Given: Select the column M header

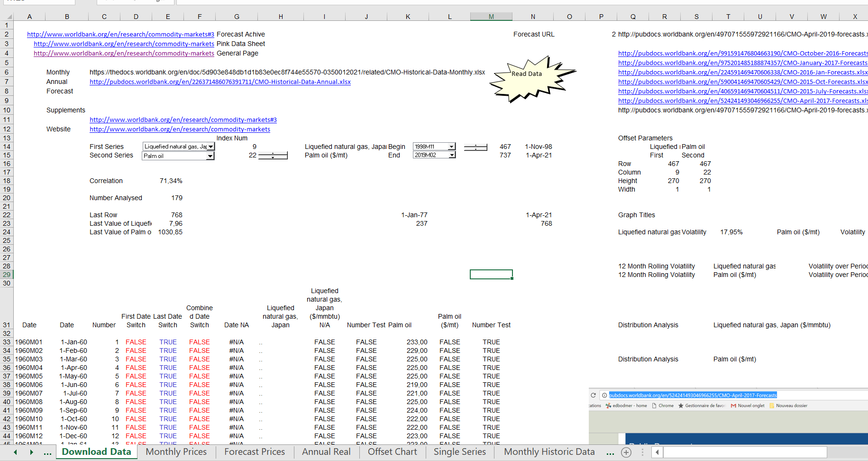Looking at the screenshot, I should (x=491, y=16).
